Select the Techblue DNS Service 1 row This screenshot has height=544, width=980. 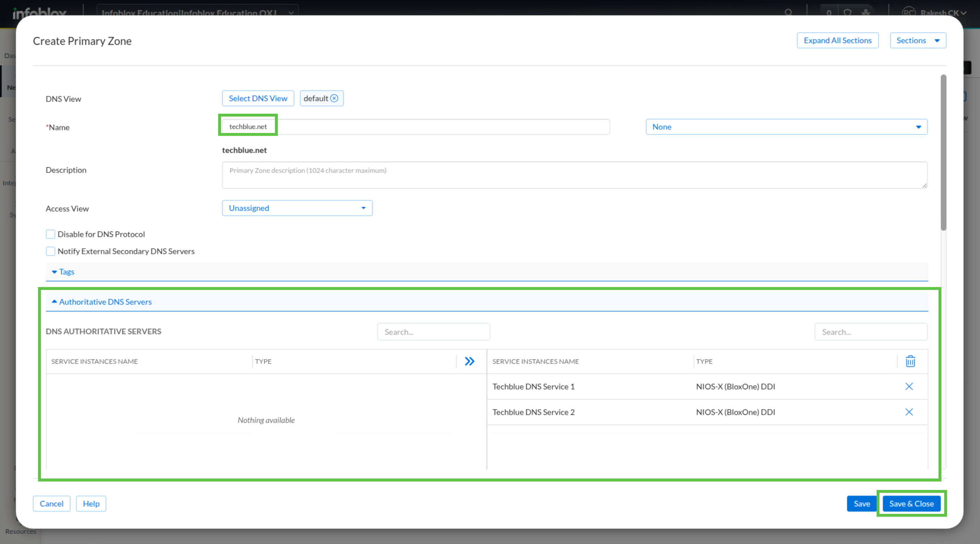pyautogui.click(x=707, y=386)
